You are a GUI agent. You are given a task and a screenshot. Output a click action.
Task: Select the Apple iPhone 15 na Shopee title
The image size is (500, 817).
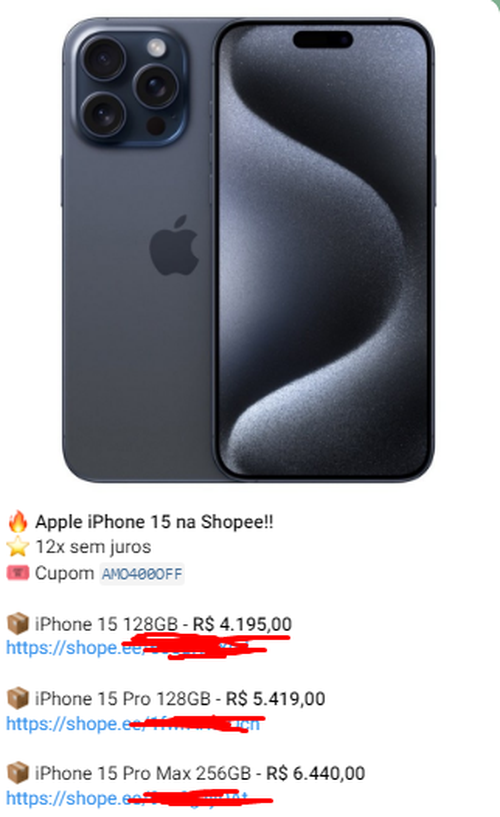coord(154,522)
